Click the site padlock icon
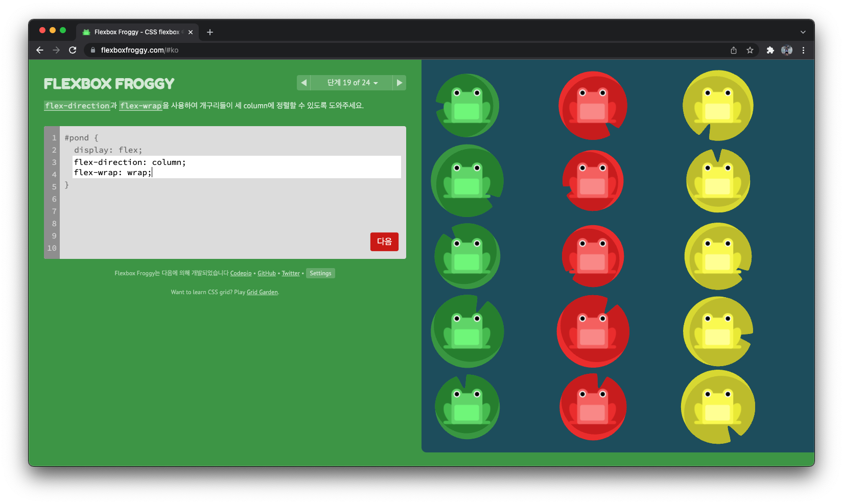This screenshot has height=504, width=843. pos(93,50)
